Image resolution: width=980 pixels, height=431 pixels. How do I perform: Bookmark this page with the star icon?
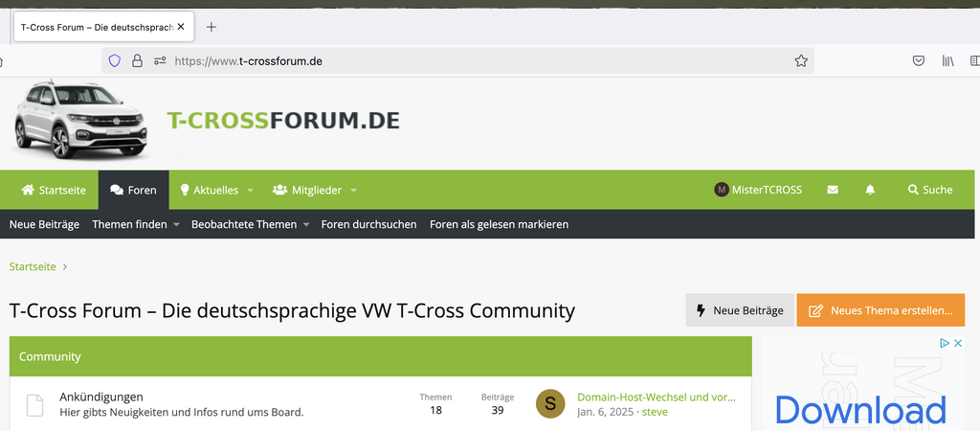point(801,60)
